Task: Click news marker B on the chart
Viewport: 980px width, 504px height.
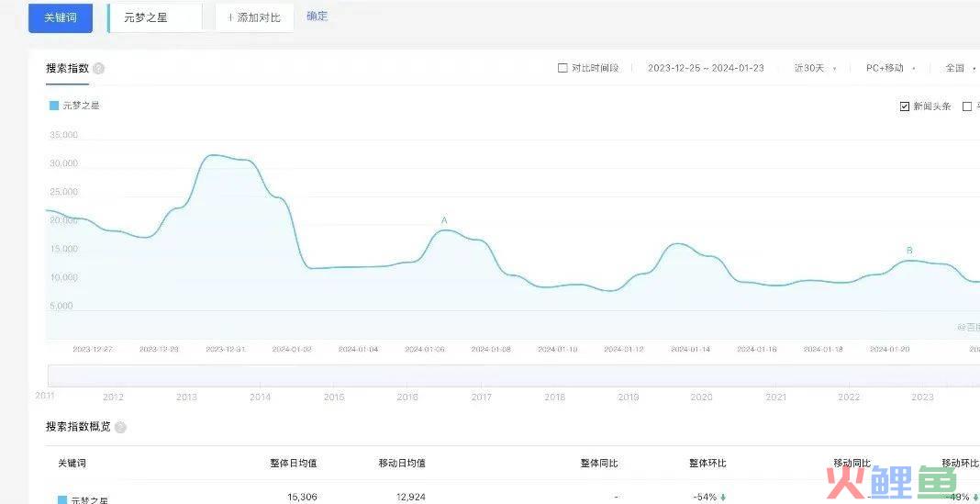Action: [x=909, y=250]
